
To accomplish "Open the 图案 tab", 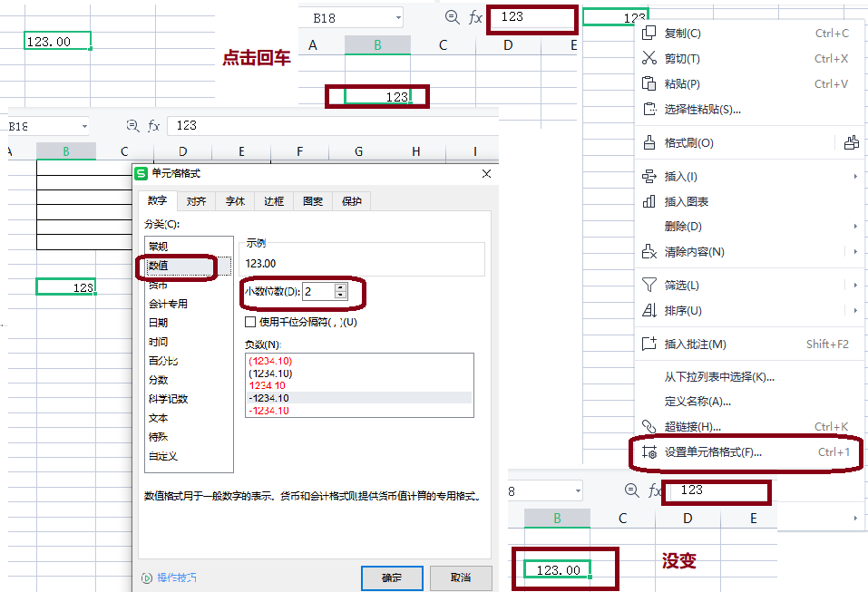I will coord(313,201).
